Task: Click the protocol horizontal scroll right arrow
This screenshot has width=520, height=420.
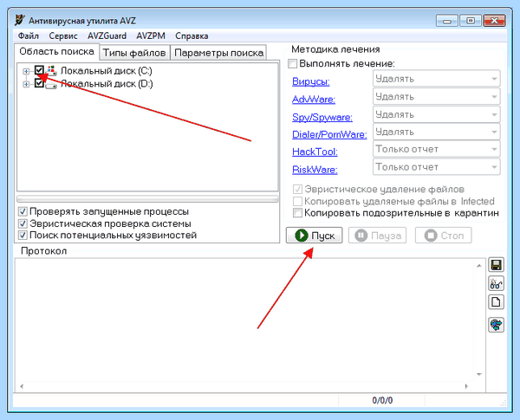Action: pos(466,386)
